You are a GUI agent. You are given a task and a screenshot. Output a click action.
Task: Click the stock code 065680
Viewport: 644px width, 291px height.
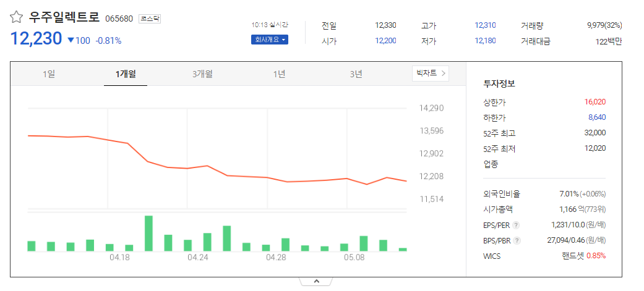(x=119, y=19)
